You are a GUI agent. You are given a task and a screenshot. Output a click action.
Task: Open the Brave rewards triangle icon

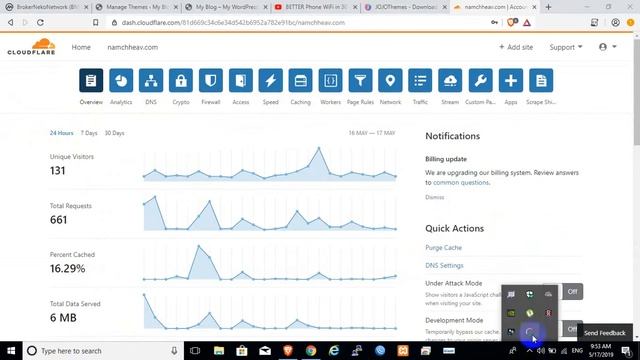pyautogui.click(x=527, y=22)
